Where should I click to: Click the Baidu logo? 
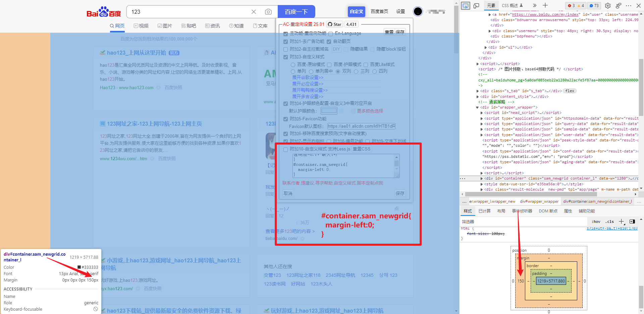(104, 12)
